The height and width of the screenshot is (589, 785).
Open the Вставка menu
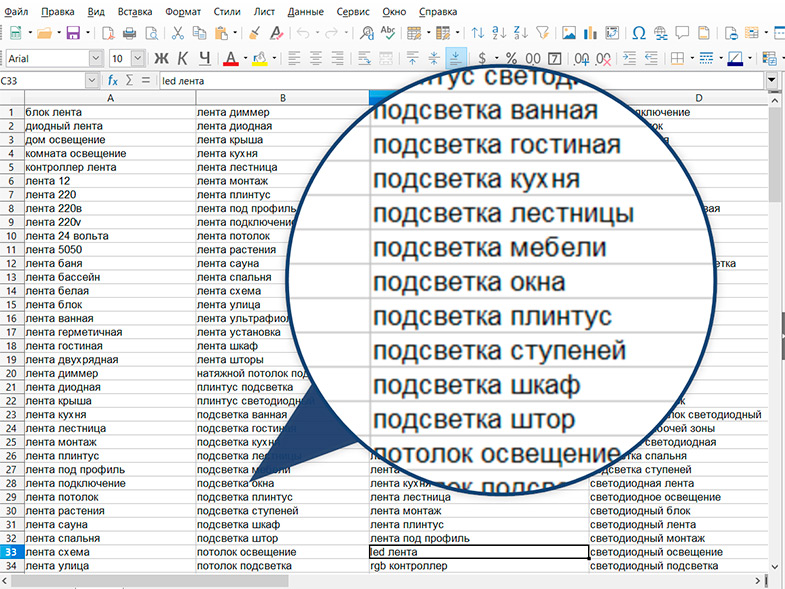pyautogui.click(x=135, y=12)
